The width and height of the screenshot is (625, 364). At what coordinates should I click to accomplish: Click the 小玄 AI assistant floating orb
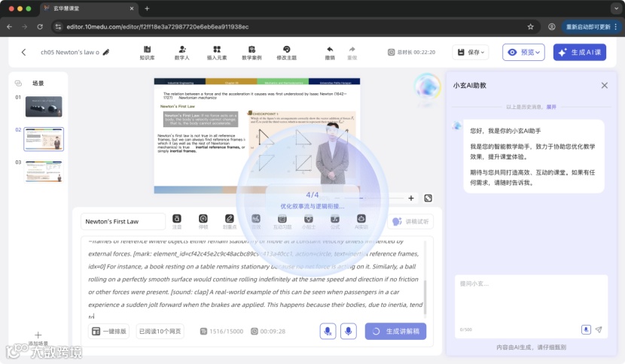[427, 86]
